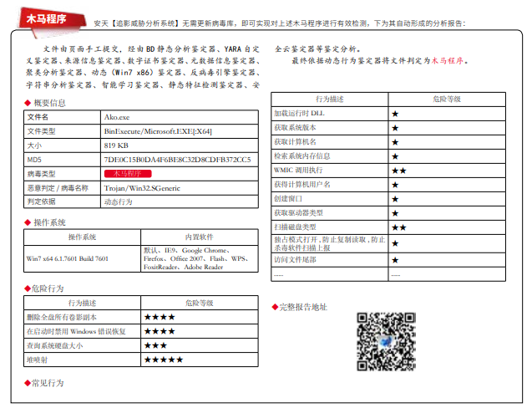This screenshot has height=408, width=532.
Task: Select the 常见行为 section heading
Action: point(48,383)
